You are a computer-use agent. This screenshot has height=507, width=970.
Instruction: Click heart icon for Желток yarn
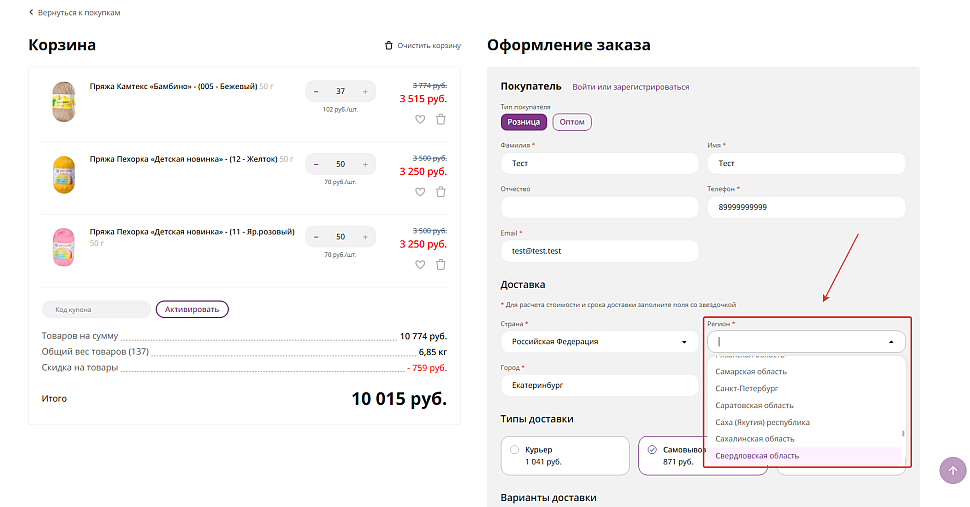(420, 192)
